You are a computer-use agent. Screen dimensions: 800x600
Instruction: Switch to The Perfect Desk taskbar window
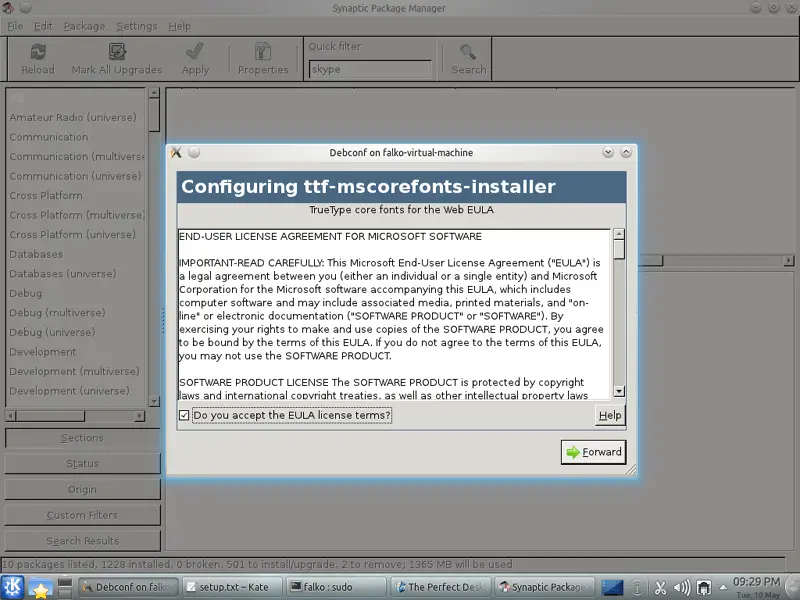(x=440, y=587)
